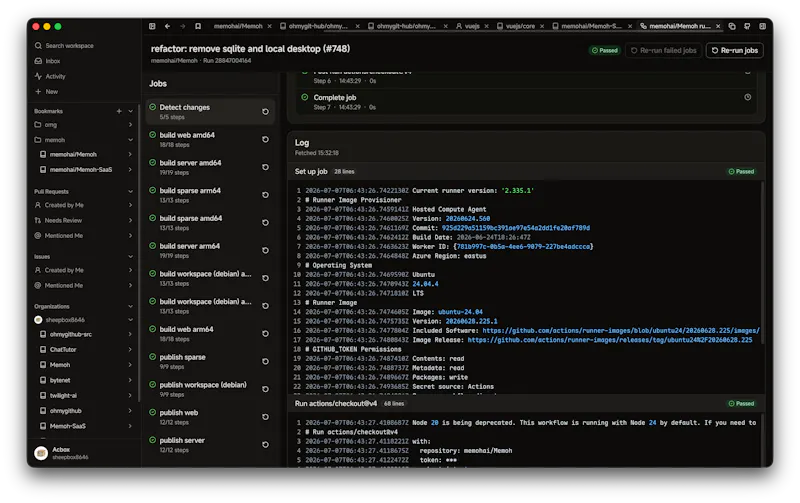Toggle the sidebar panel icon
Viewport: 800px width, 503px height.
[152, 26]
